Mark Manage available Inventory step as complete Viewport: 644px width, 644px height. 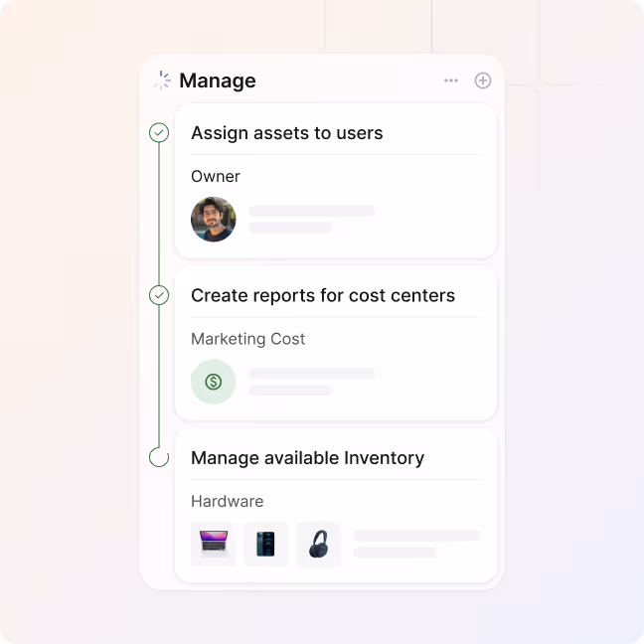pos(159,457)
